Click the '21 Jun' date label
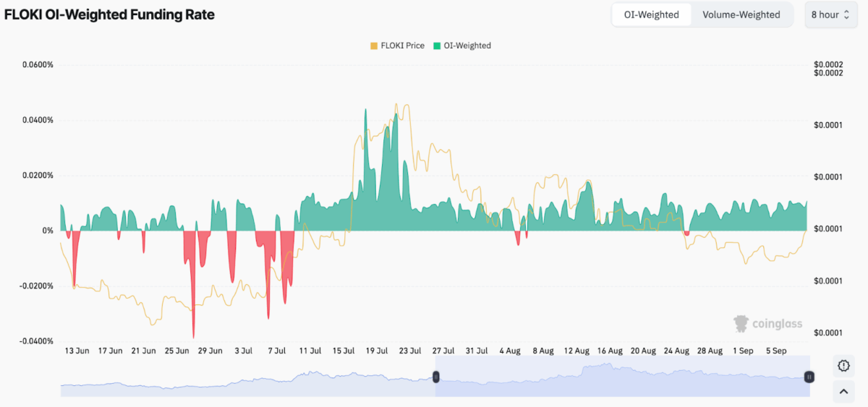The height and width of the screenshot is (407, 868). coord(143,351)
